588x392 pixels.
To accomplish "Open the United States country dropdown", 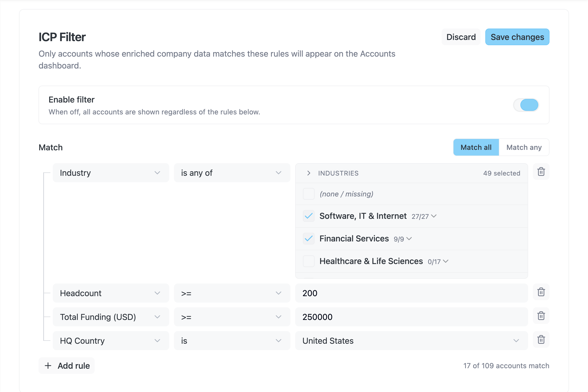I will [411, 341].
